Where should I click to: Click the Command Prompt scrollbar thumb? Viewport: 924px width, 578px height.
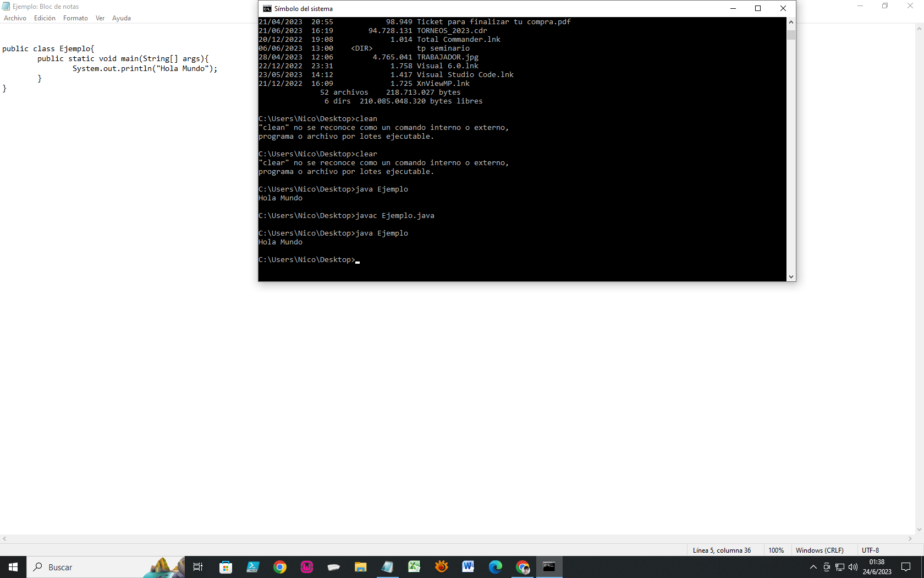pyautogui.click(x=791, y=35)
